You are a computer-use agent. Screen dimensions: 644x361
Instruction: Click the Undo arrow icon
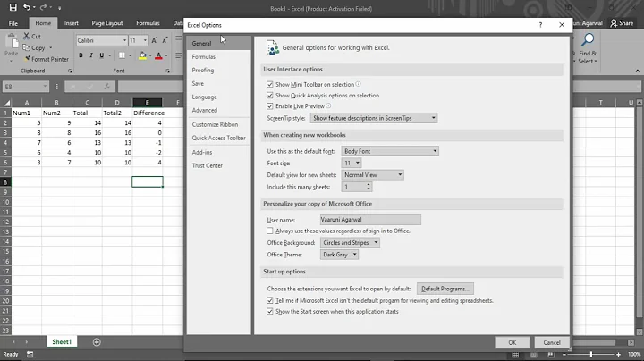point(27,7)
